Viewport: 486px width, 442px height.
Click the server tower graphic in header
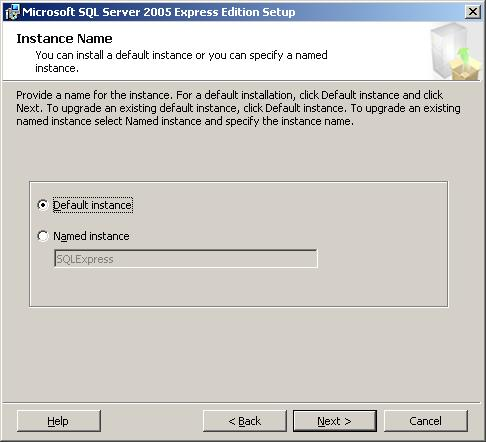447,50
